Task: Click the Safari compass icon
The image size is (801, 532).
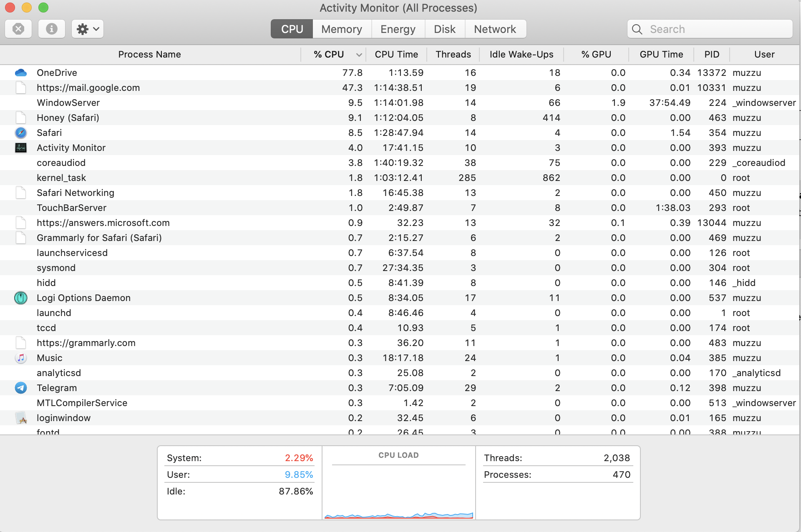Action: (x=21, y=133)
